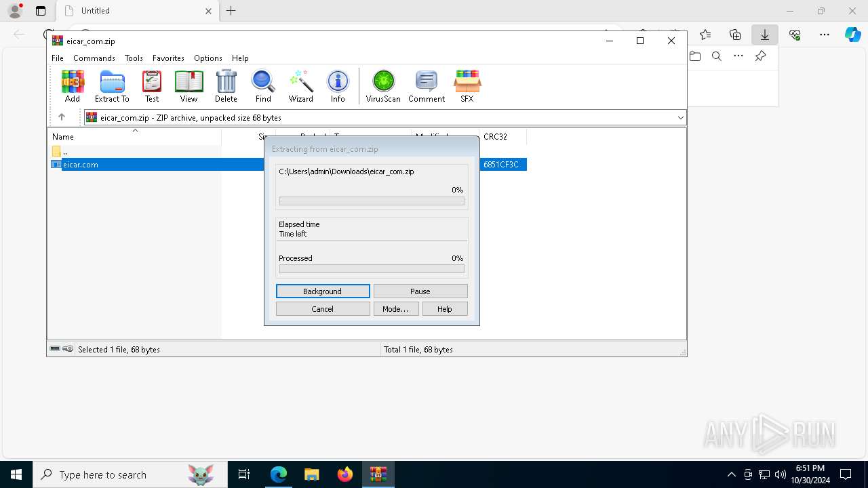Viewport: 868px width, 488px height.
Task: Open the Windows Start menu
Action: (16, 474)
